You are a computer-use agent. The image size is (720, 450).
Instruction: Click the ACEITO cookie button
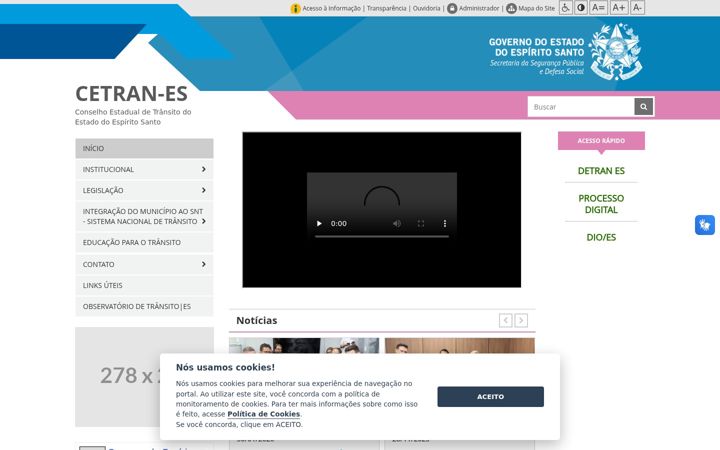(x=490, y=397)
